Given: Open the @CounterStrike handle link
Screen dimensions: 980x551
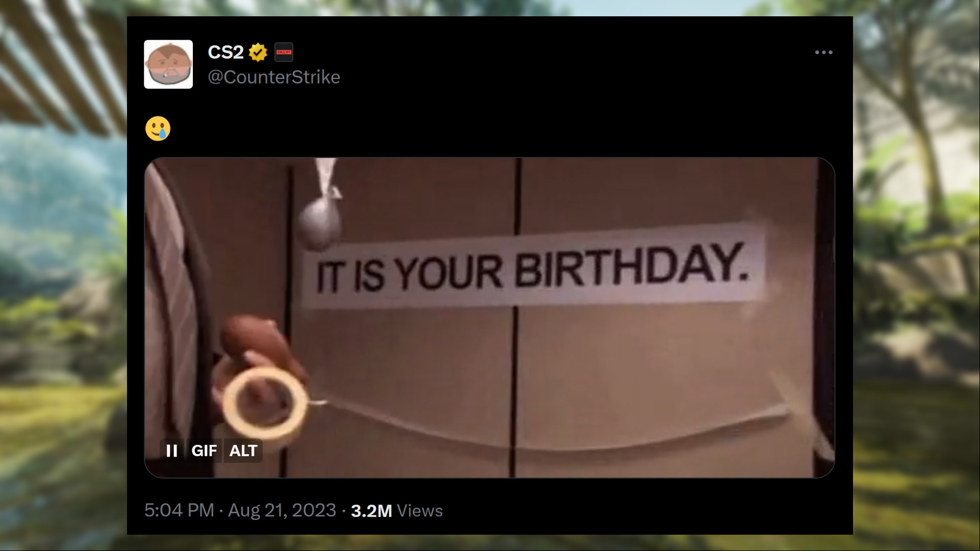Looking at the screenshot, I should coord(274,77).
